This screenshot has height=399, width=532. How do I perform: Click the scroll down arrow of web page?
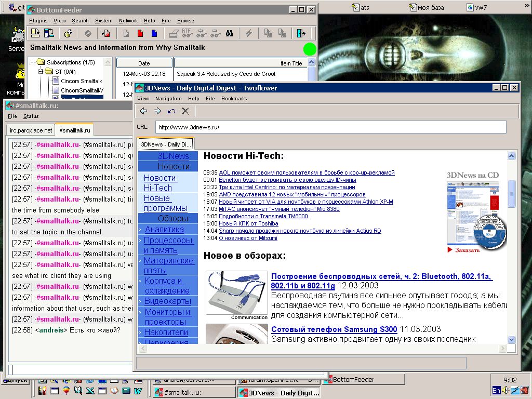pyautogui.click(x=511, y=339)
